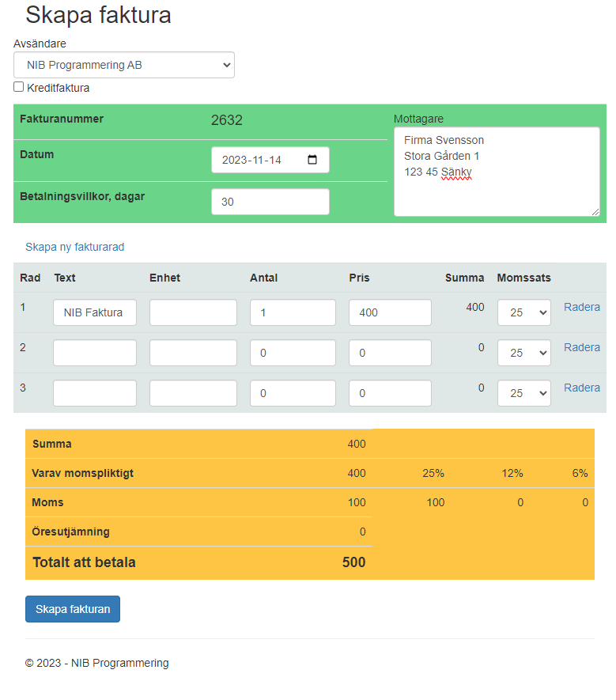616x700 pixels.
Task: Delete row 3 with Radera link
Action: coord(581,388)
